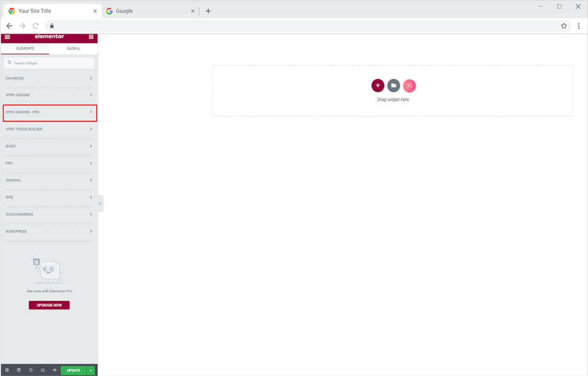
Task: Switch to Responsive Mode icon
Action: click(43, 370)
